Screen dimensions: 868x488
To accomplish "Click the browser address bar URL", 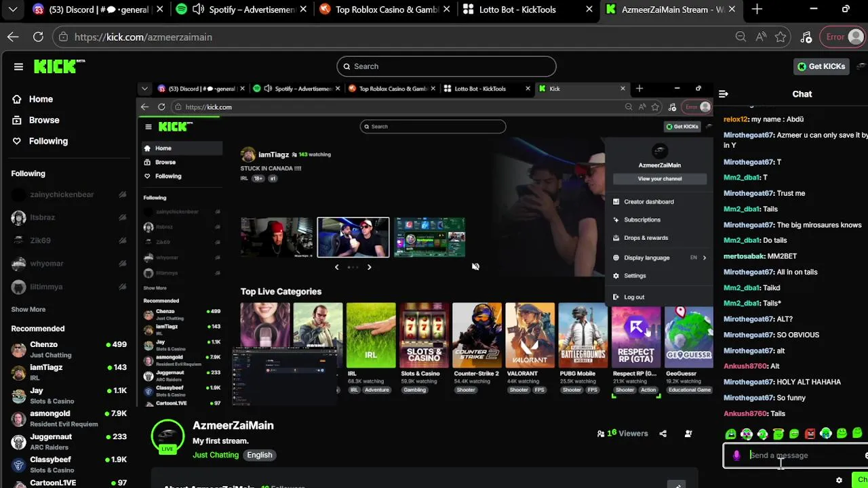I will tap(143, 37).
